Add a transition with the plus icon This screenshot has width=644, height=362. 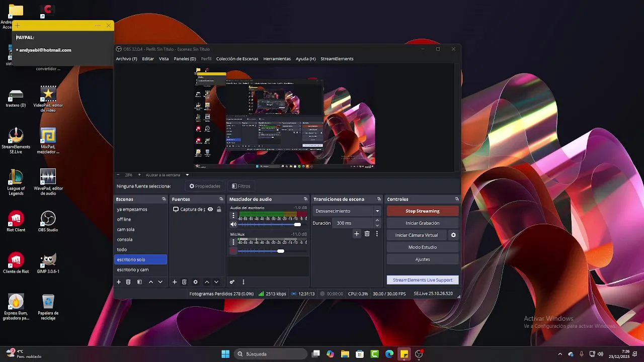(357, 234)
